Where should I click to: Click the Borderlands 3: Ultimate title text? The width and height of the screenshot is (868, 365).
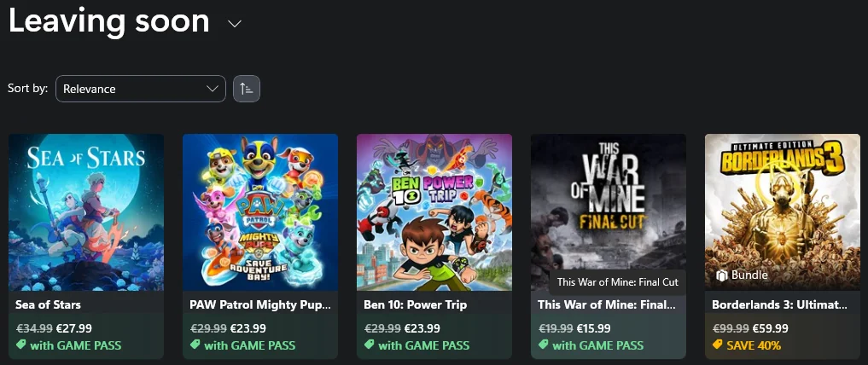click(779, 304)
